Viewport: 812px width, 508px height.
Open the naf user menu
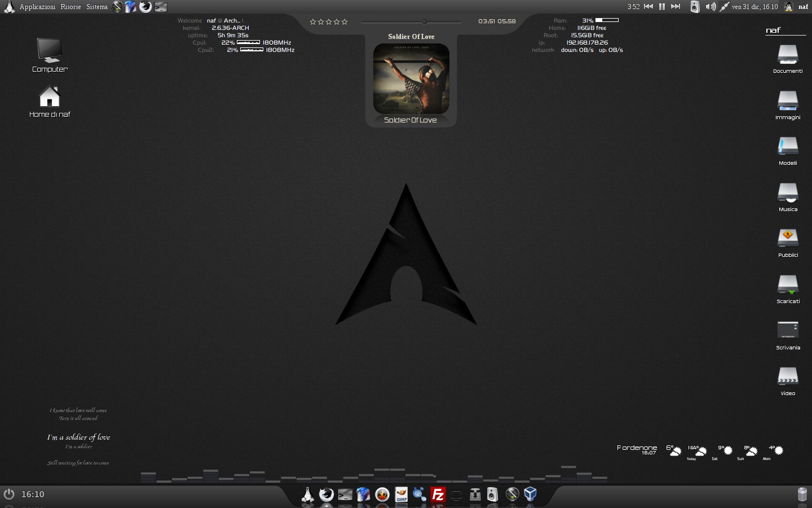coord(796,7)
